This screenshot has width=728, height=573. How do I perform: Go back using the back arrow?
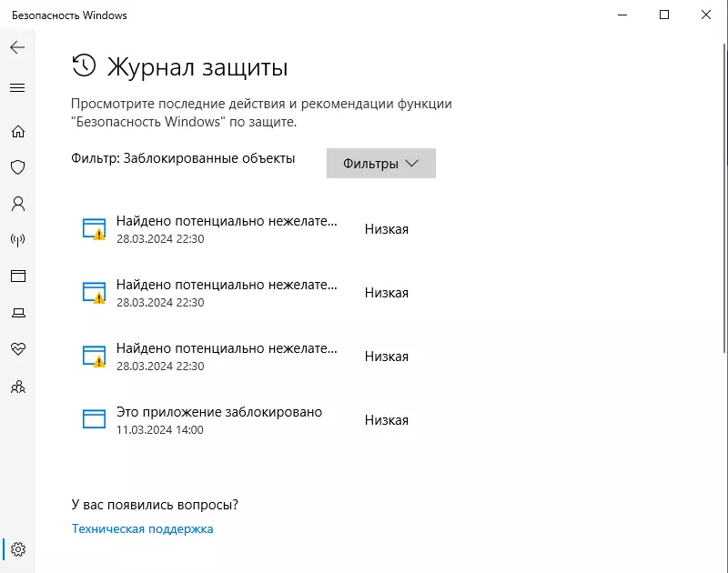tap(17, 47)
